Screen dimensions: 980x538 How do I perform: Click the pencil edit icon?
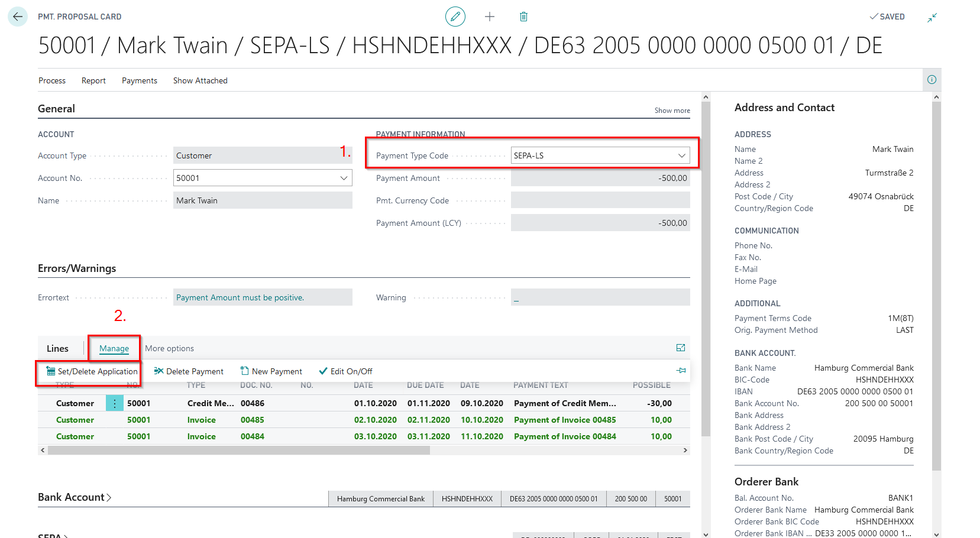pos(455,17)
